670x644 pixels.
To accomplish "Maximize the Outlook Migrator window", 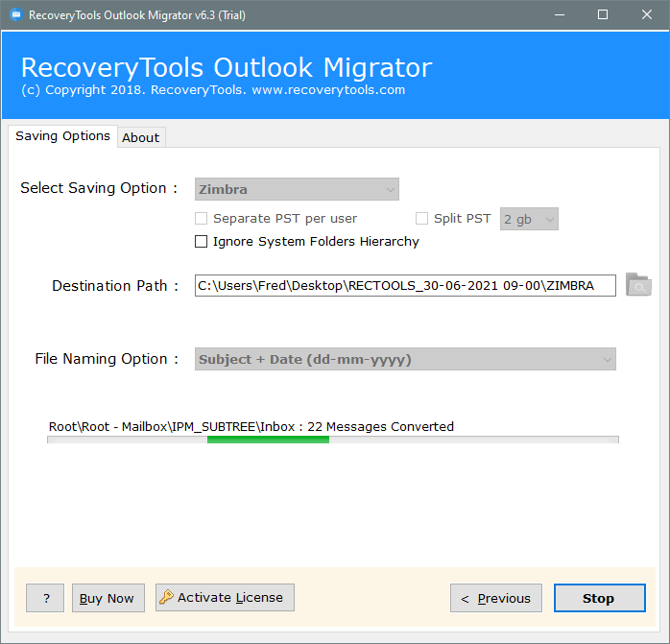I will coord(603,15).
